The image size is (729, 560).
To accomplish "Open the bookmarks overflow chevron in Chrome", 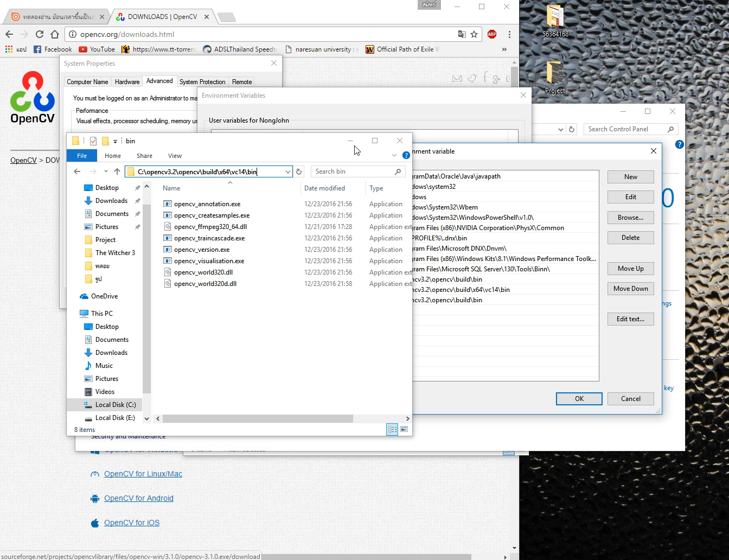I will tap(504, 49).
